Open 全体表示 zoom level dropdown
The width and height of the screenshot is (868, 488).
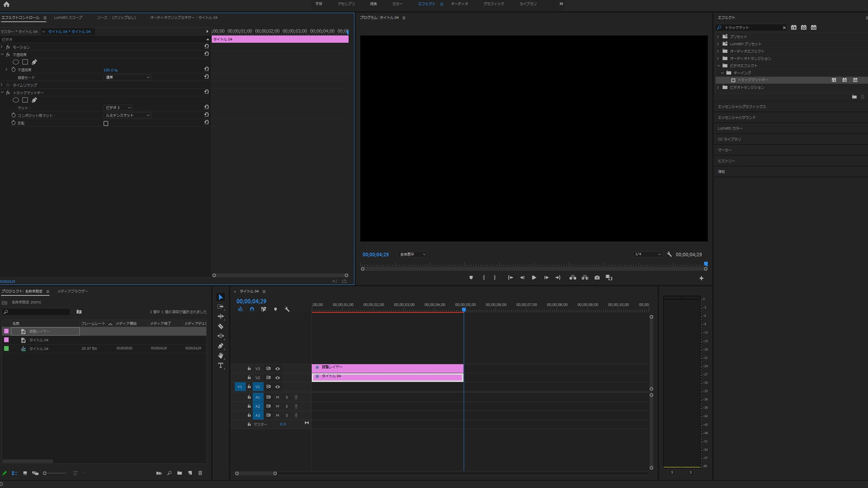[412, 254]
